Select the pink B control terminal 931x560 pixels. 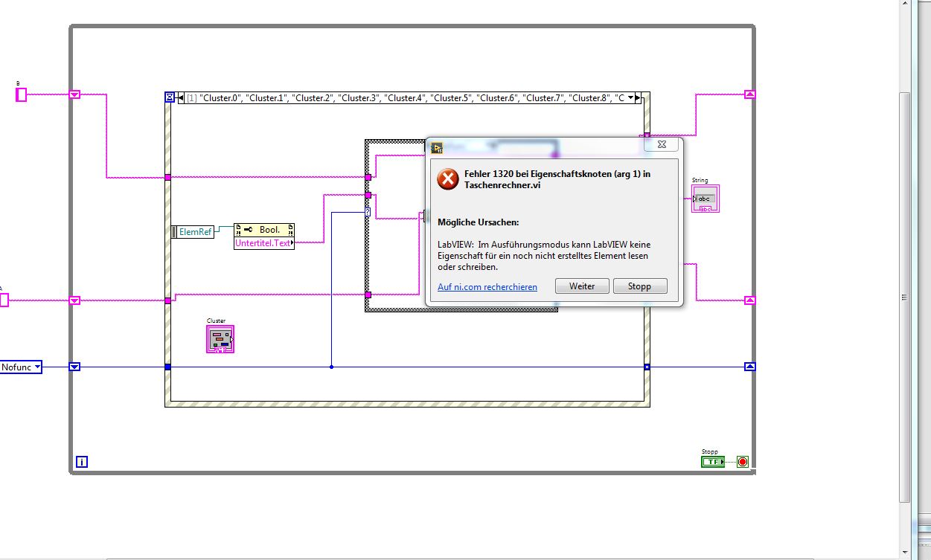tap(22, 94)
